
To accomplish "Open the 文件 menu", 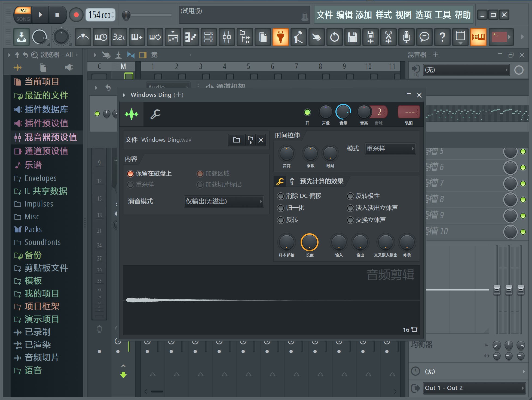I will (325, 15).
